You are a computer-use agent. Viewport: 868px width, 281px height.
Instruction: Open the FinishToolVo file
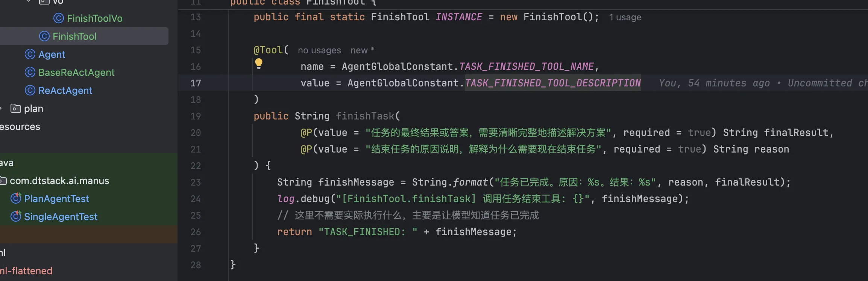click(95, 18)
